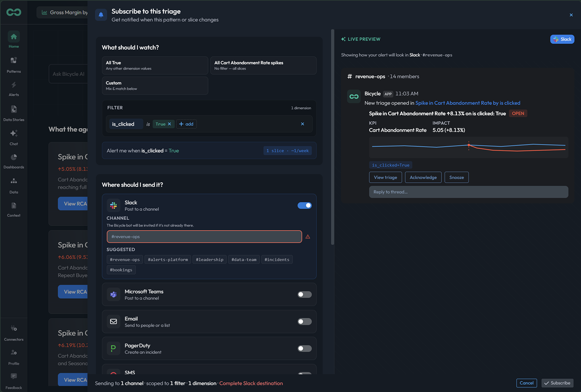Click the Bicycle app avatar in preview
This screenshot has width=581, height=392.
coord(354,97)
